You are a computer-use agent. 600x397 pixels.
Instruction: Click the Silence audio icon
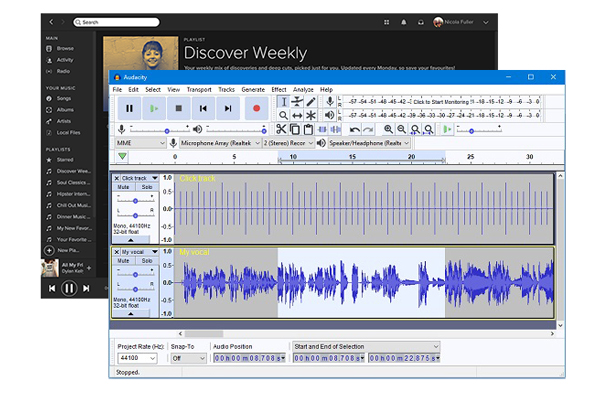click(336, 129)
